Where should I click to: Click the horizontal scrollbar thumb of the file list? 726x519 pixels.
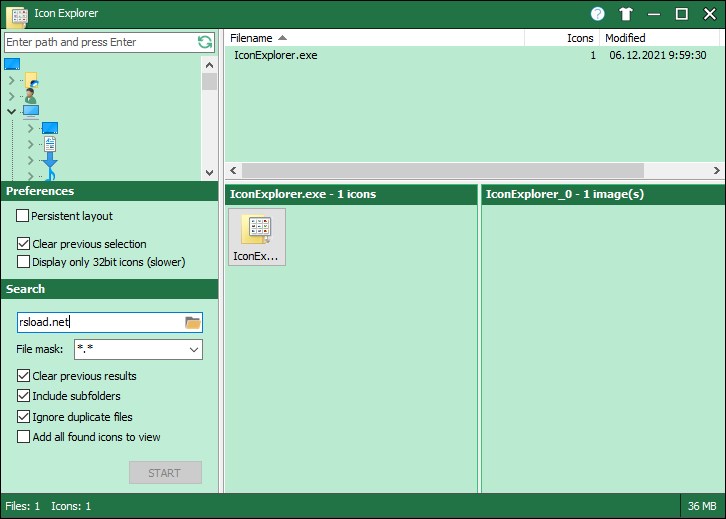coord(443,170)
